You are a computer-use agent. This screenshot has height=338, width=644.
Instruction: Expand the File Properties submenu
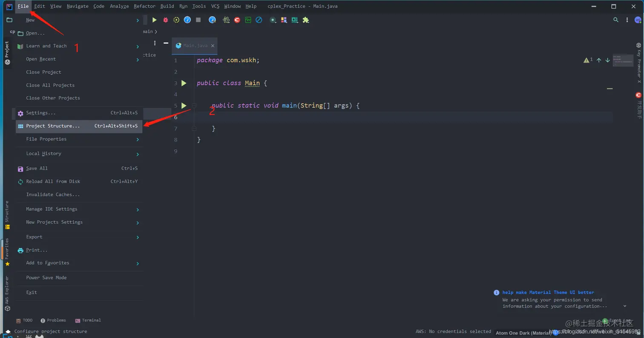point(79,139)
